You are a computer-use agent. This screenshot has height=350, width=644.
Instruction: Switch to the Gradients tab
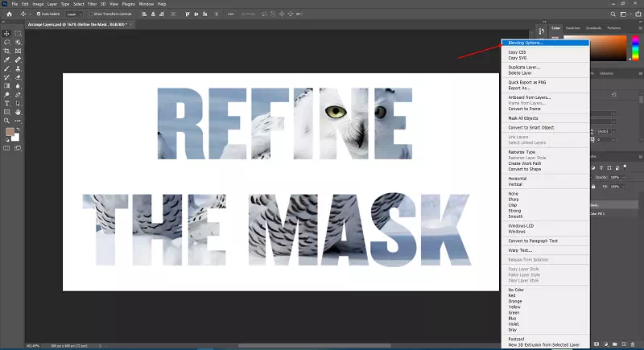(x=593, y=28)
